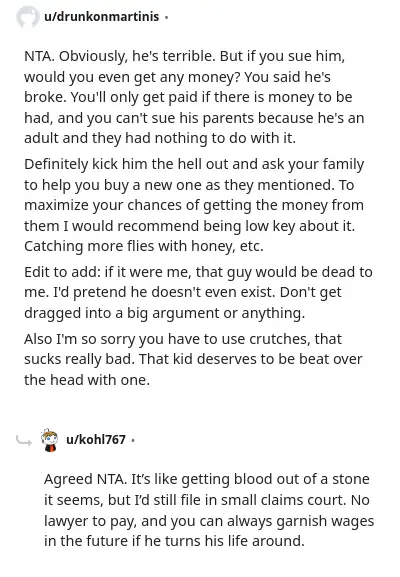
Task: Click paragraph starting 'NTA. Obviously, he's terrible'
Action: click(194, 98)
